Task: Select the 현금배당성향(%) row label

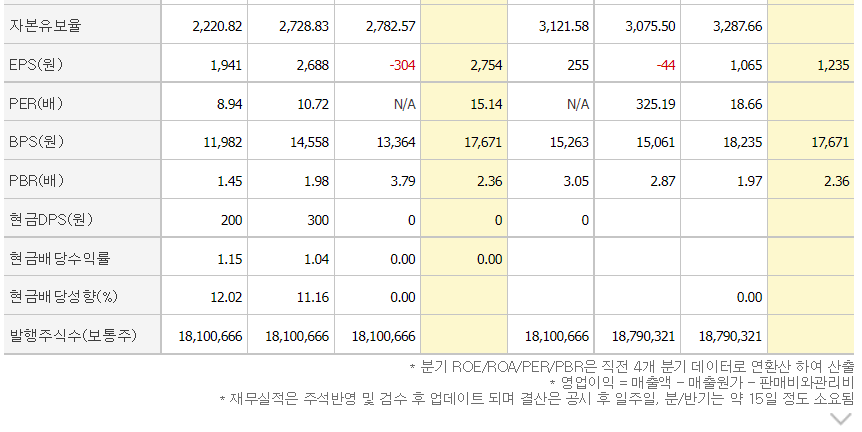Action: [x=64, y=297]
